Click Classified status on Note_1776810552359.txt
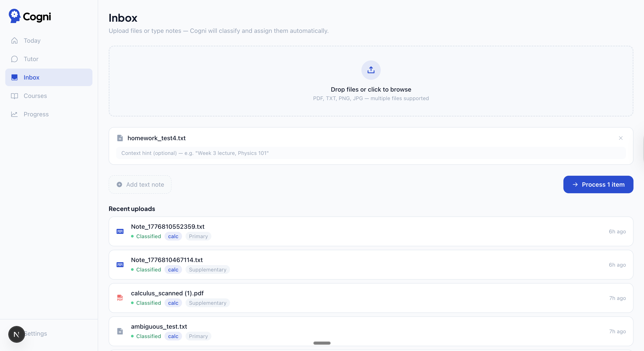The width and height of the screenshot is (644, 351). click(146, 236)
